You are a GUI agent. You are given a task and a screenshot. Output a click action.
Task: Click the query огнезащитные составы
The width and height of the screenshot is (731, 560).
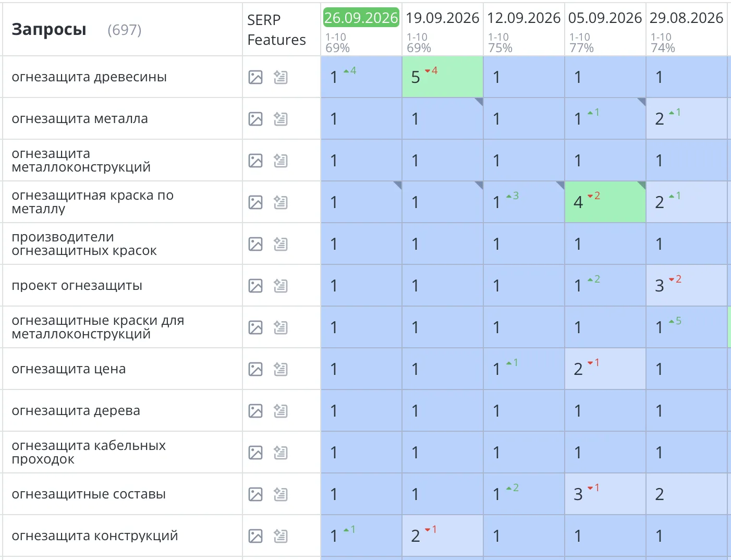click(89, 494)
